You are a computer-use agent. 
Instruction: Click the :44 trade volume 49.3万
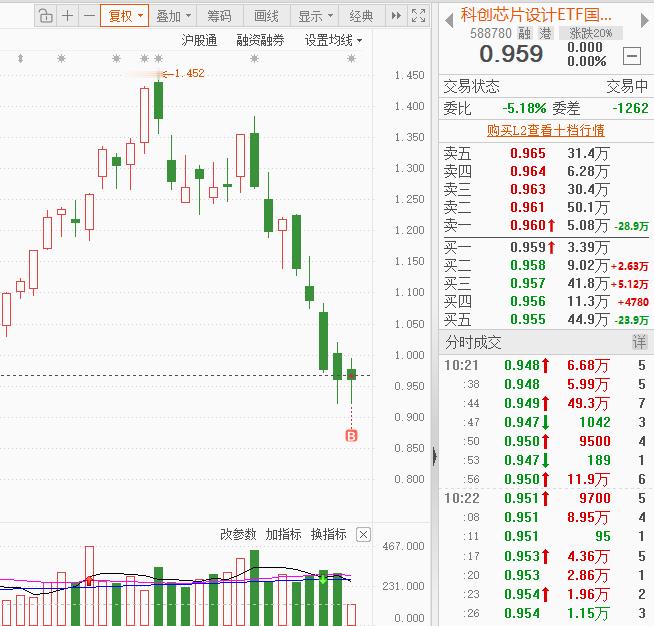[588, 403]
